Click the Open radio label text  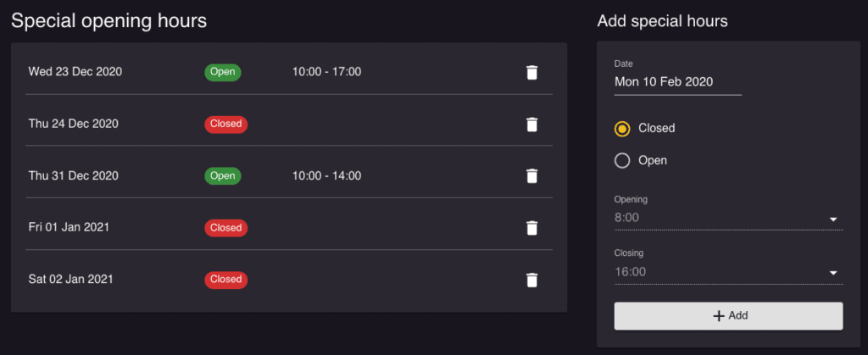pyautogui.click(x=653, y=161)
